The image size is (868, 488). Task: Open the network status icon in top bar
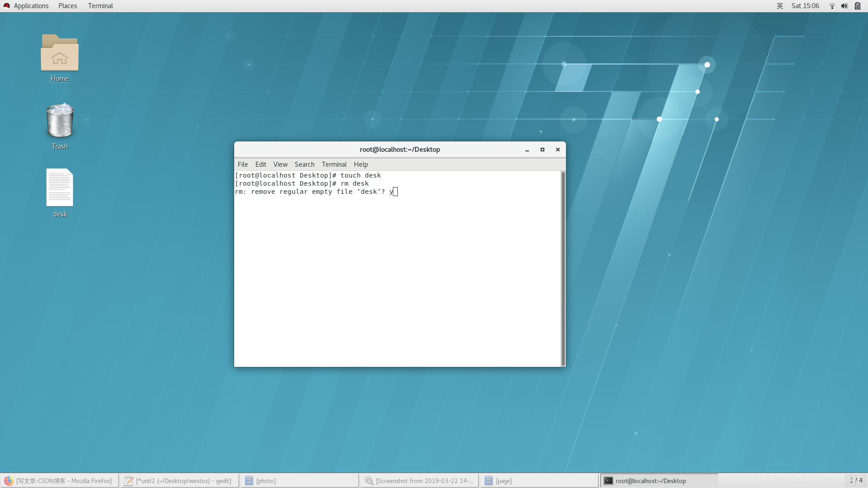click(832, 6)
